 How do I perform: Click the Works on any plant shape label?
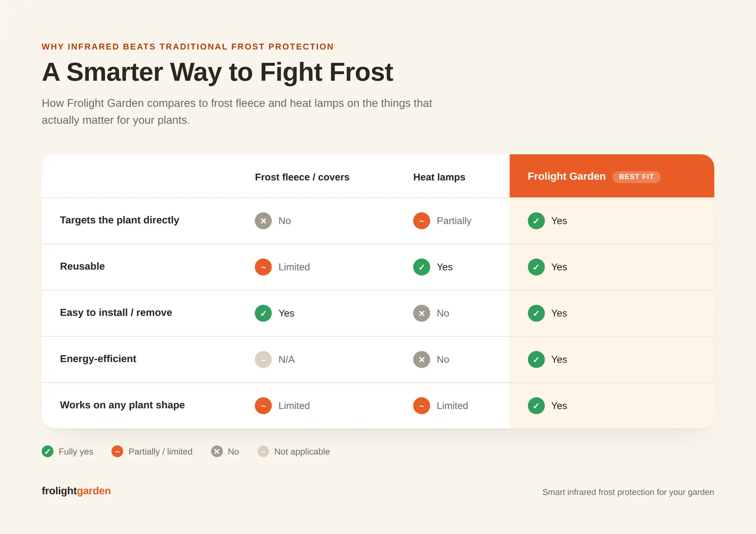(122, 405)
